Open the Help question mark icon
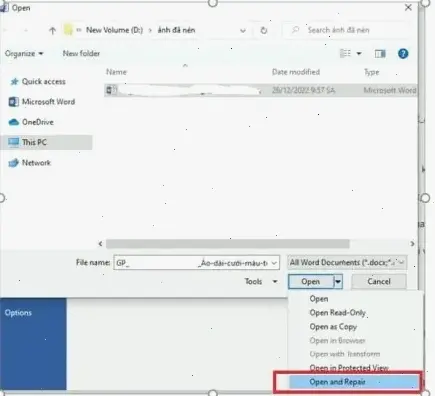This screenshot has width=435, height=396. click(403, 54)
